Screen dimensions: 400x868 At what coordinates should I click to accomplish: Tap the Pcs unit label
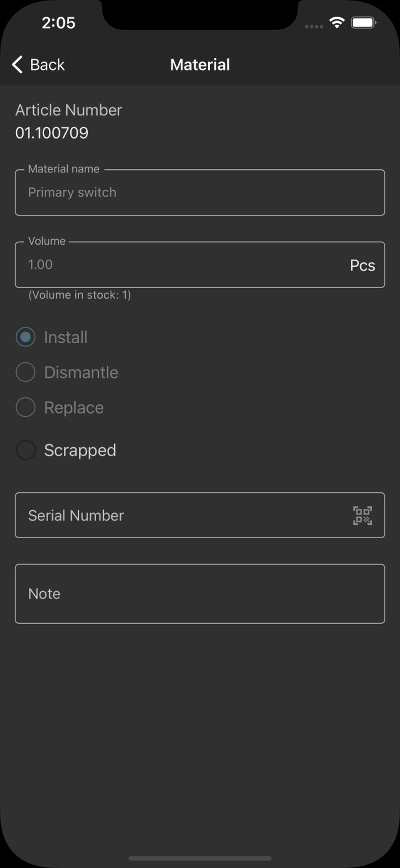pos(362,265)
